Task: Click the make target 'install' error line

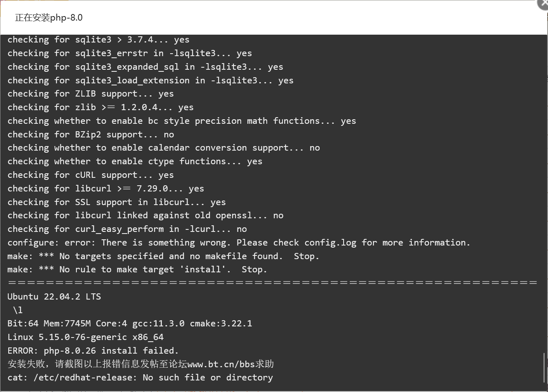Action: [x=137, y=269]
